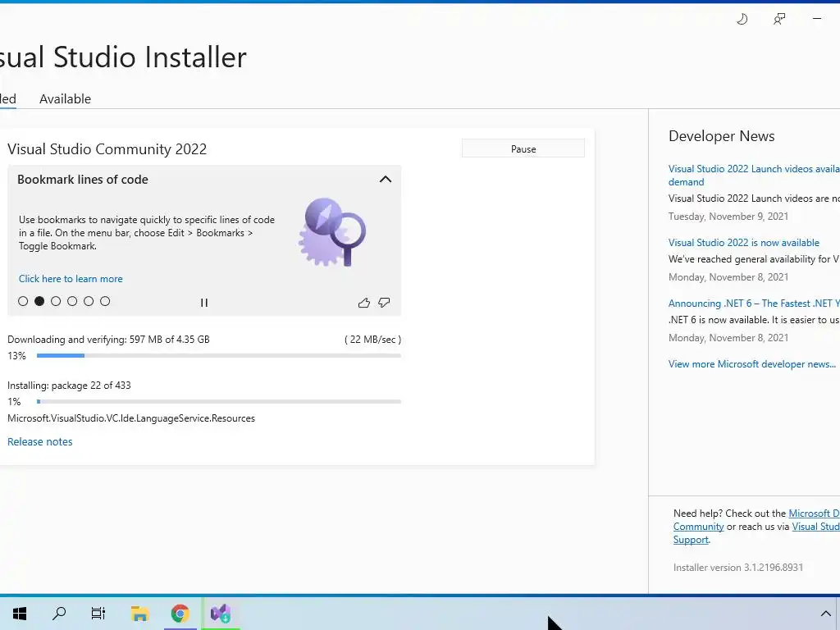The width and height of the screenshot is (840, 630).
Task: Select the first carousel dot
Action: pos(23,301)
